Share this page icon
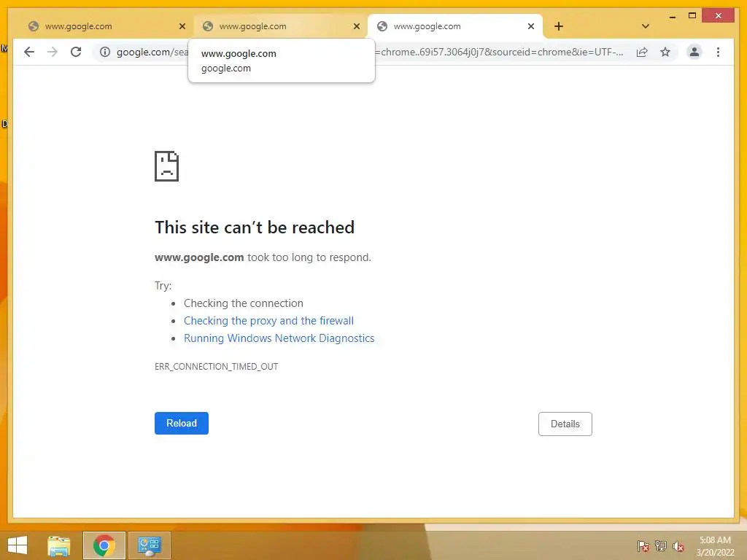This screenshot has width=747, height=560. (642, 52)
